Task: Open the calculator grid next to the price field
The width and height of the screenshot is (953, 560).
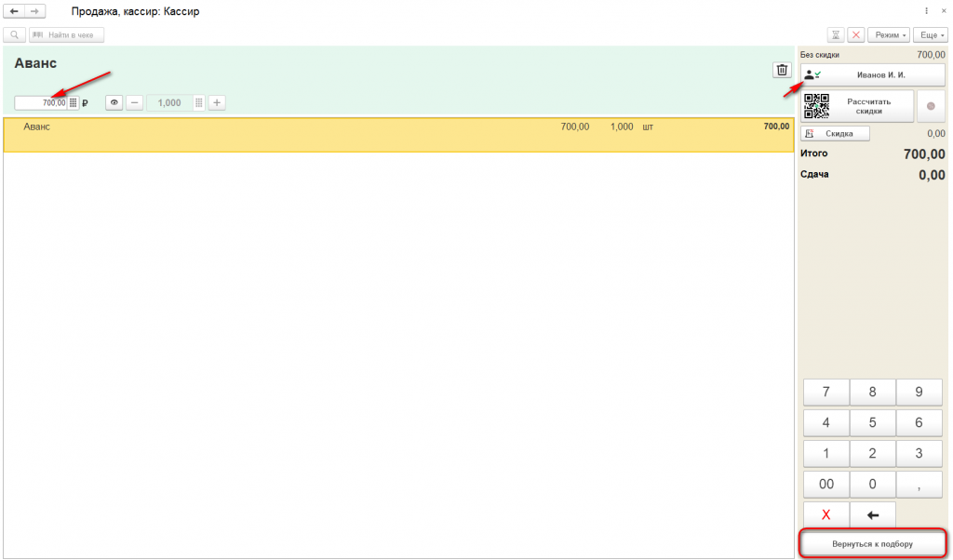Action: (73, 103)
